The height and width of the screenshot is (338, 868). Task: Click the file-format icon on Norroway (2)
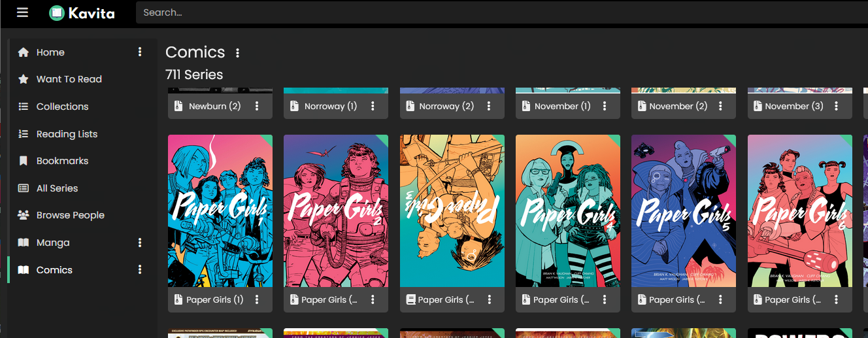coord(410,106)
